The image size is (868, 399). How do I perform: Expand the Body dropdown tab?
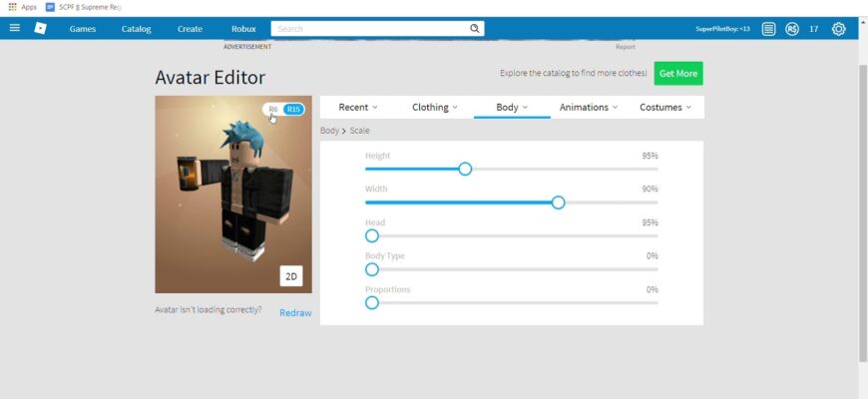(512, 108)
